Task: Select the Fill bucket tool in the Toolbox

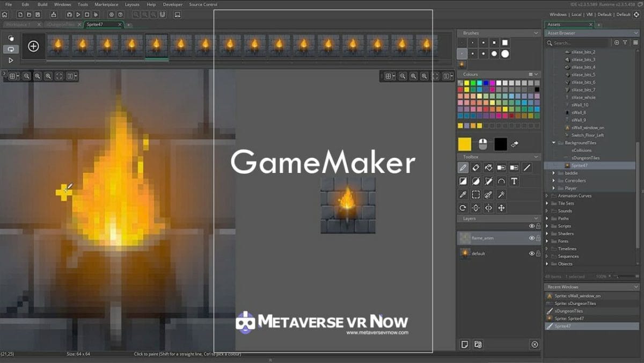Action: click(x=488, y=168)
